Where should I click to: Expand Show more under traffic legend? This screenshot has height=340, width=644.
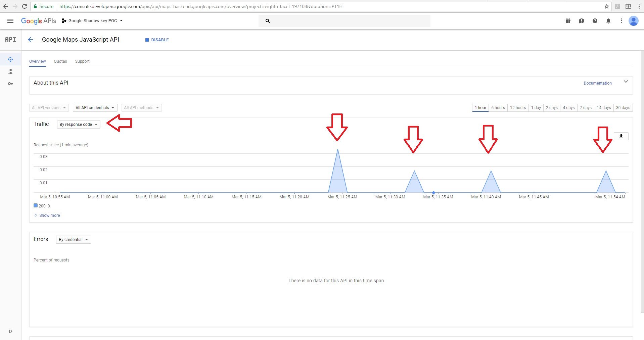47,215
